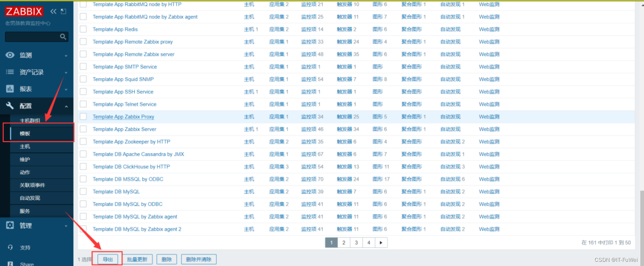Open 自动发现 in the sidebar submenu
This screenshot has height=266, width=644.
tap(30, 198)
